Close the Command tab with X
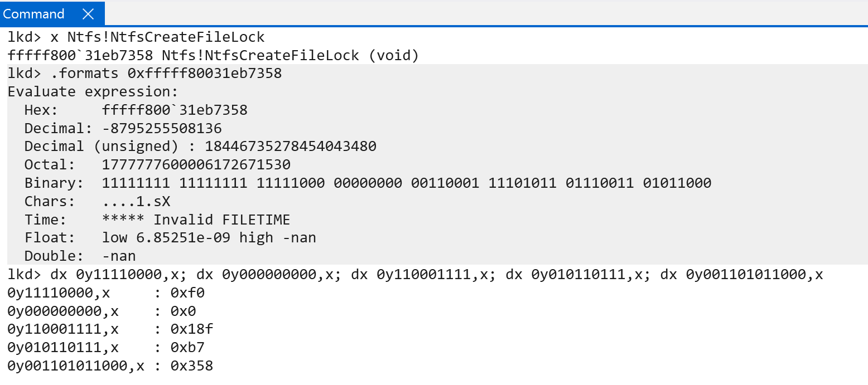The image size is (868, 385). tap(88, 14)
